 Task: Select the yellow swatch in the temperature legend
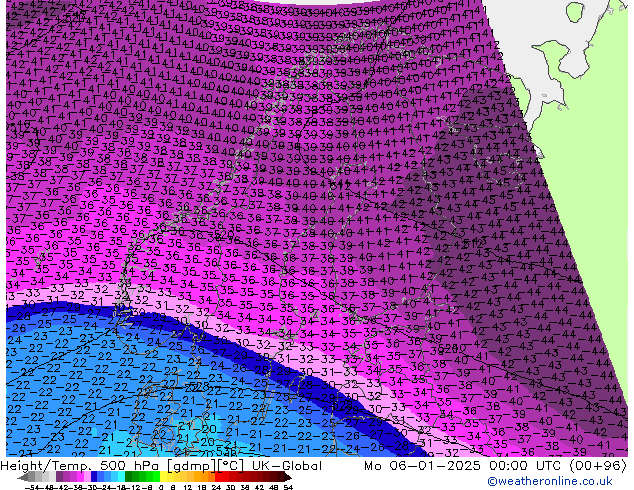point(163,477)
